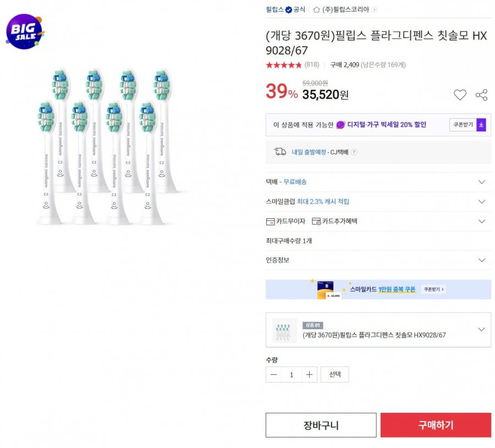This screenshot has height=448, width=495.
Task: Decrease quantity with minus button
Action: [x=274, y=374]
